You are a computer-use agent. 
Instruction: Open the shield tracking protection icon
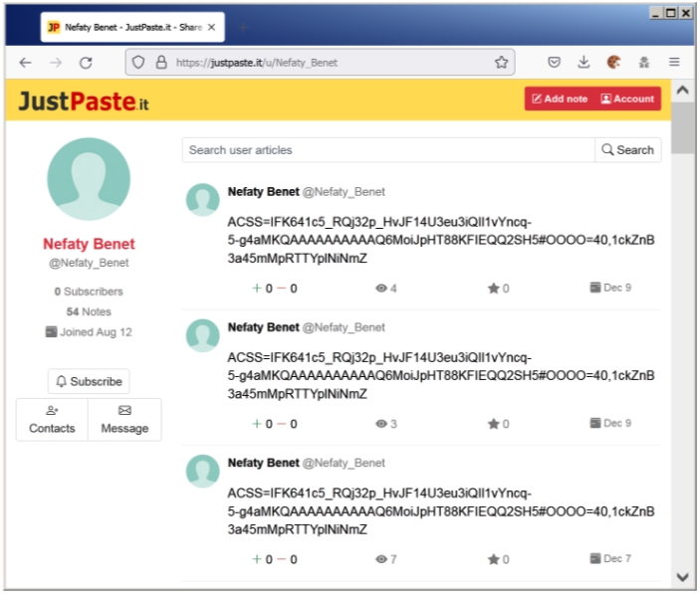point(138,63)
